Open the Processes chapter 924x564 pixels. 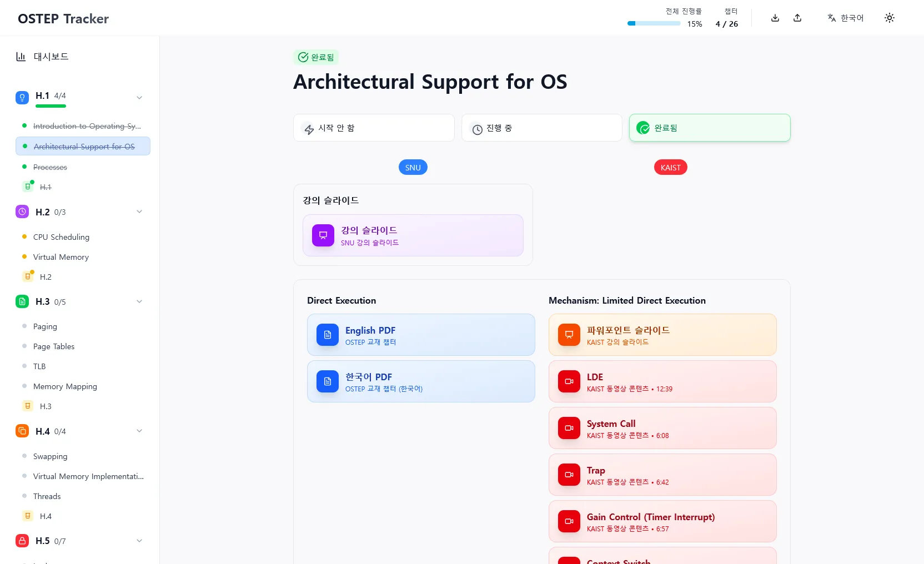click(x=83, y=167)
